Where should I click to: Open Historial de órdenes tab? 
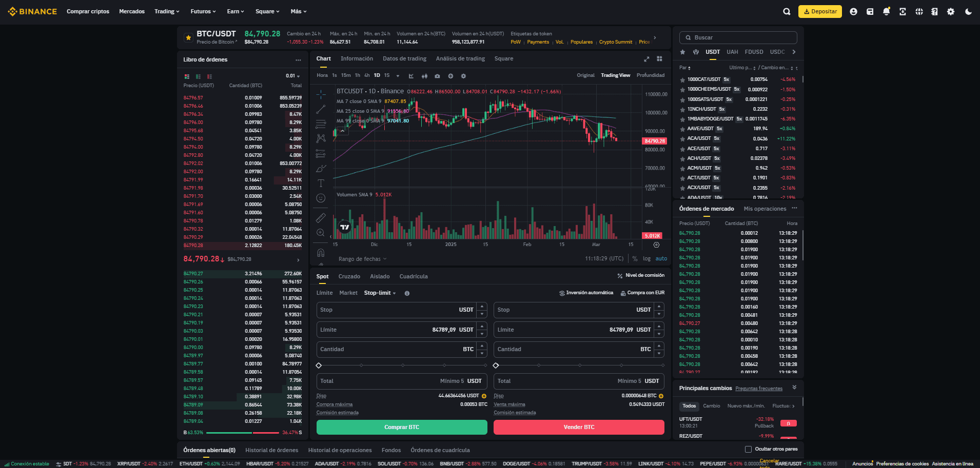[x=271, y=450]
